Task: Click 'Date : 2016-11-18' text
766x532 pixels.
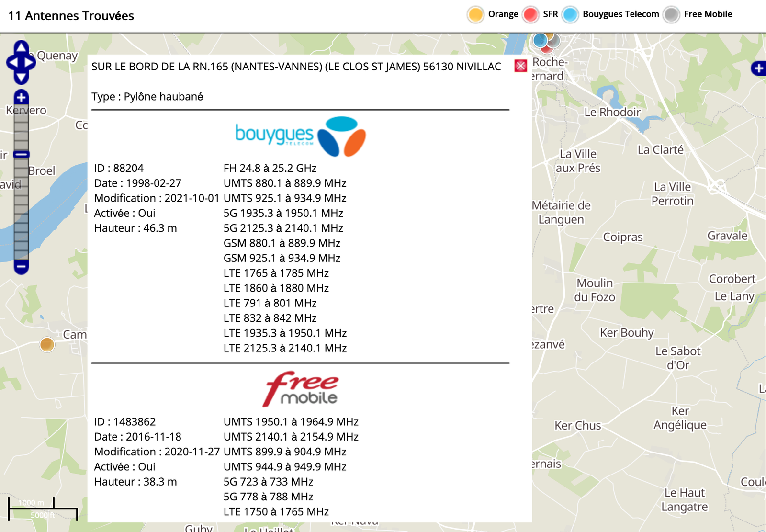Action: [138, 437]
